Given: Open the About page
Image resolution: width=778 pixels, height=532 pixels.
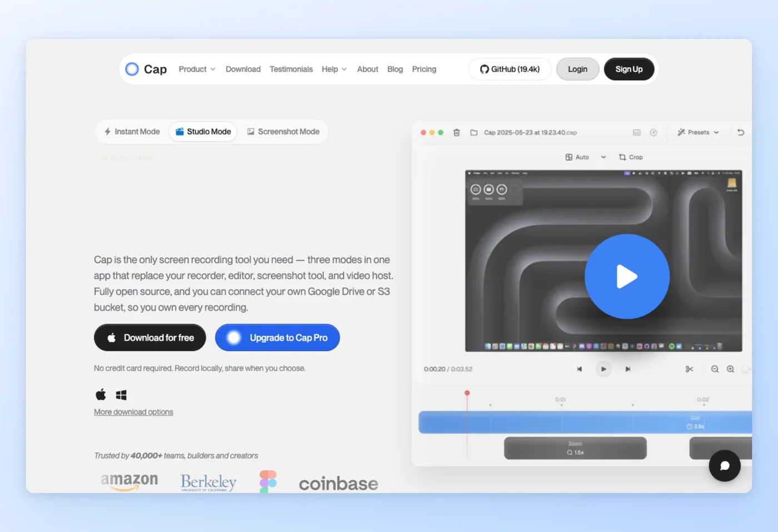Looking at the screenshot, I should pos(367,69).
